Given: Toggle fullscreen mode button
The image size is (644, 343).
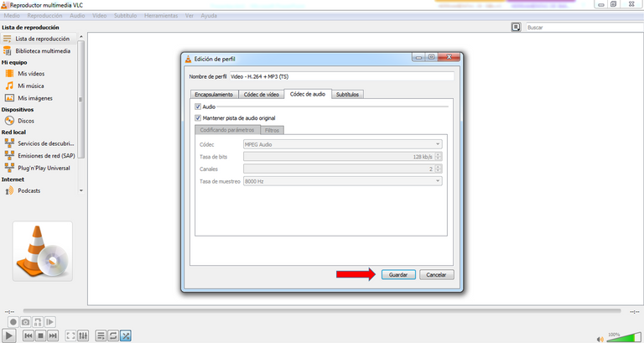Looking at the screenshot, I should coord(70,335).
